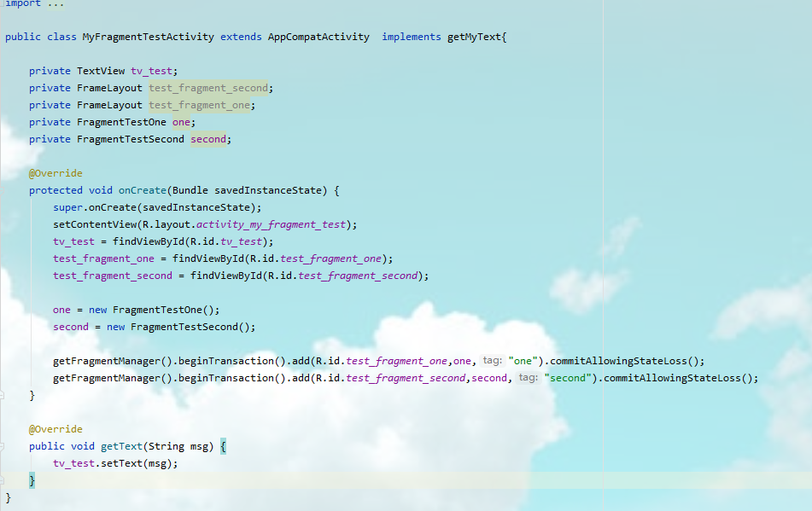The image size is (812, 511).
Task: Click the getMyText interface name
Action: click(x=474, y=37)
